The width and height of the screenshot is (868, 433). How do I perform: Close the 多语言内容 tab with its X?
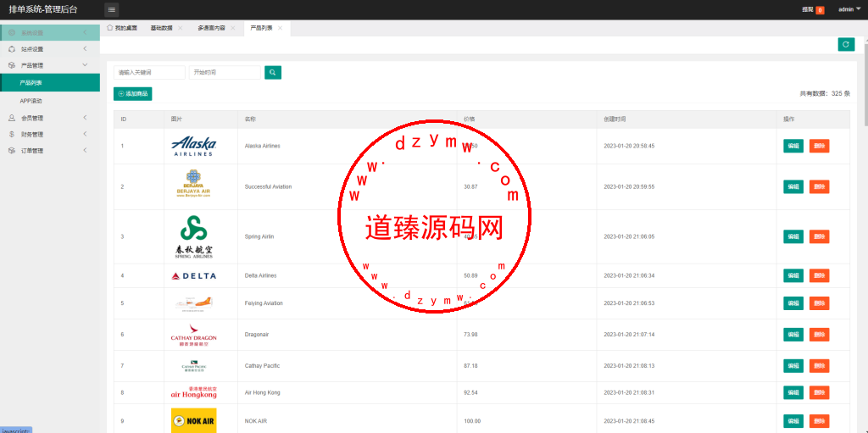pos(232,28)
